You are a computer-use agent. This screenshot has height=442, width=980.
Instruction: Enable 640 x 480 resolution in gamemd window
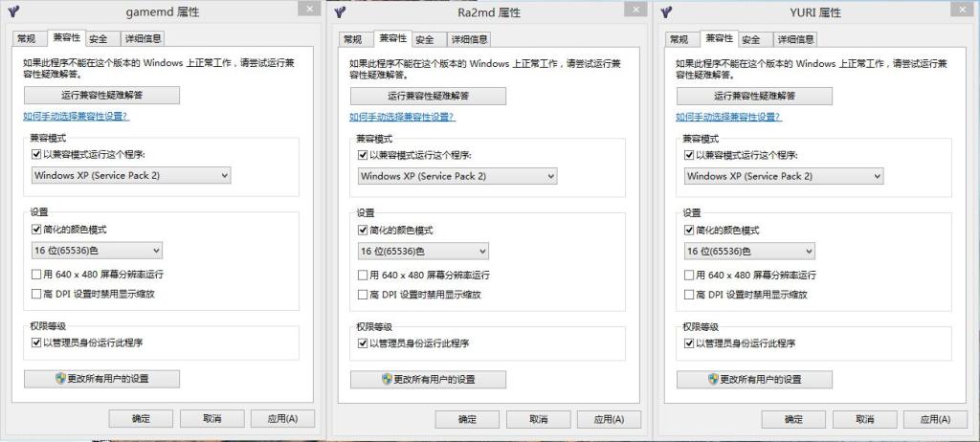coord(35,274)
